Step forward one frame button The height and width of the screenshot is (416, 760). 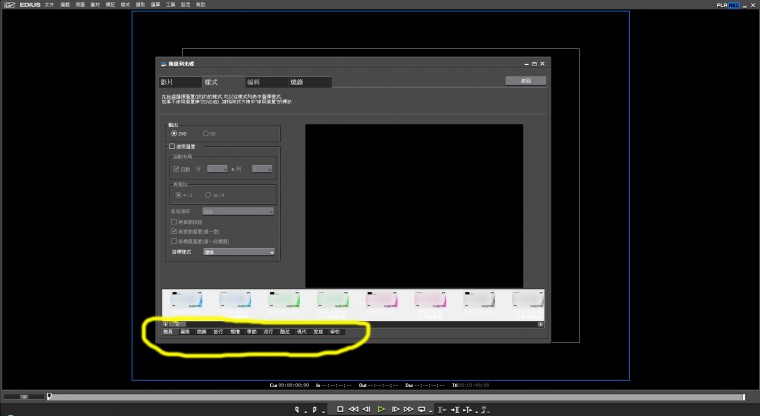point(396,410)
